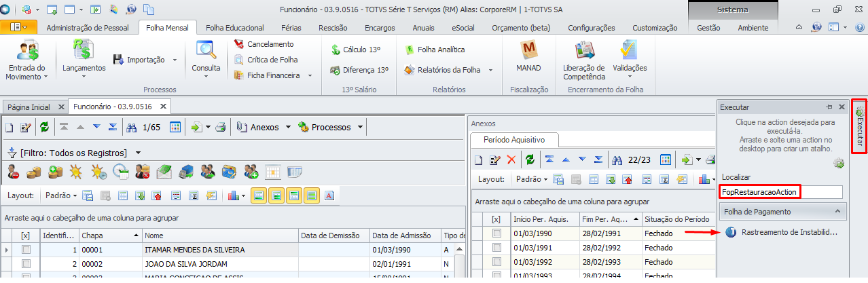868x283 pixels.
Task: Open the Configurações ribbon tab
Action: [591, 28]
